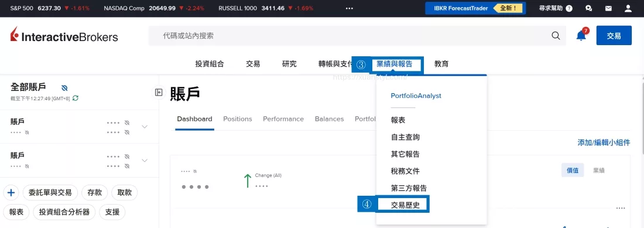Click the help question mark icon
The height and width of the screenshot is (228, 644).
tap(569, 8)
